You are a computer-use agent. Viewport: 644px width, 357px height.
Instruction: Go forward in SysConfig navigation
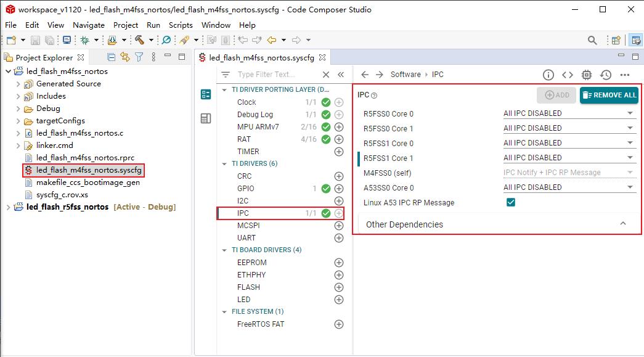pyautogui.click(x=380, y=75)
